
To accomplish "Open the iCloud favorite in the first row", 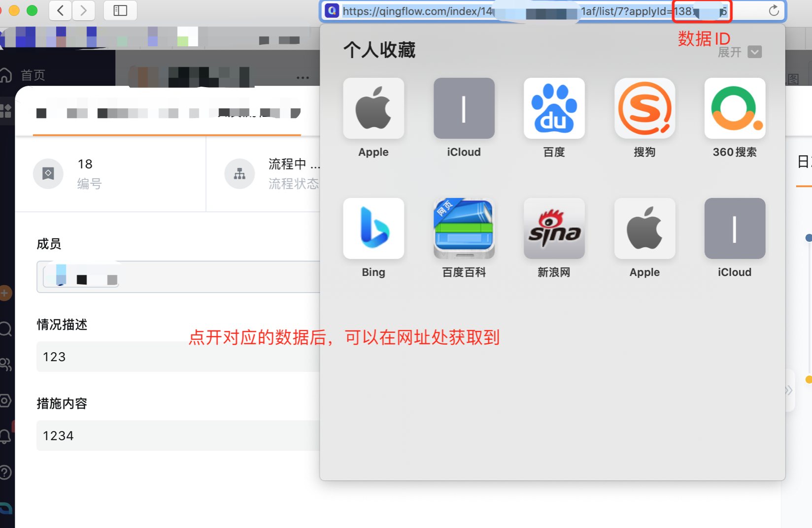I will pos(464,108).
